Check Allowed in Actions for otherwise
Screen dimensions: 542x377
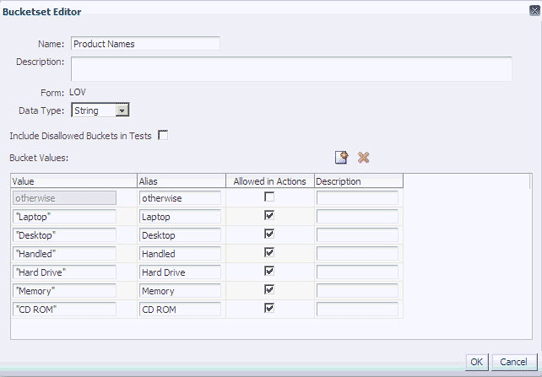pyautogui.click(x=269, y=197)
